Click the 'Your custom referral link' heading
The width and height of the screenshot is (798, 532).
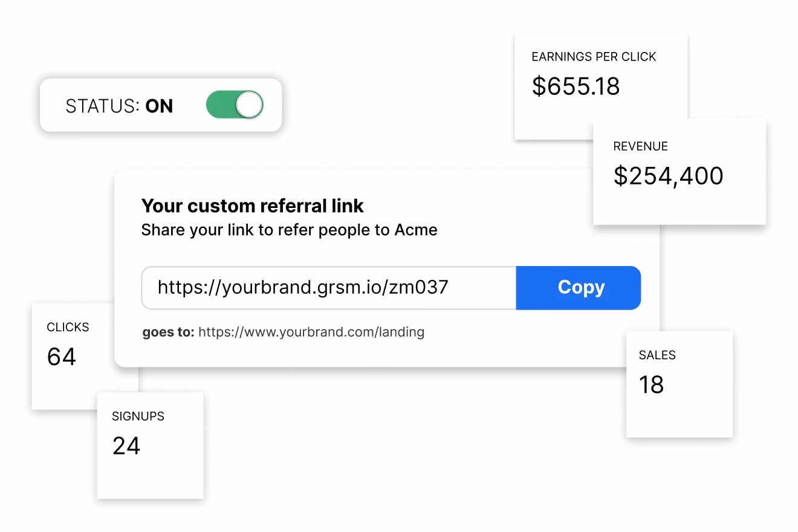252,206
